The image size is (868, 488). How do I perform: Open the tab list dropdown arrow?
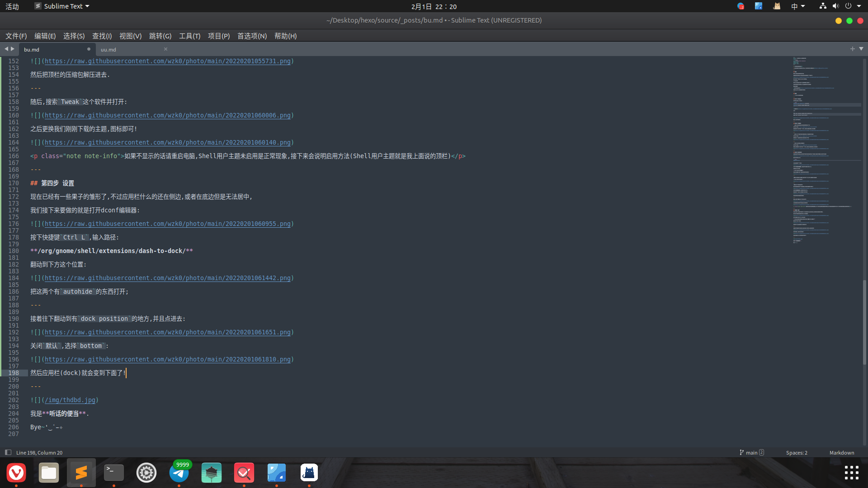(x=861, y=49)
